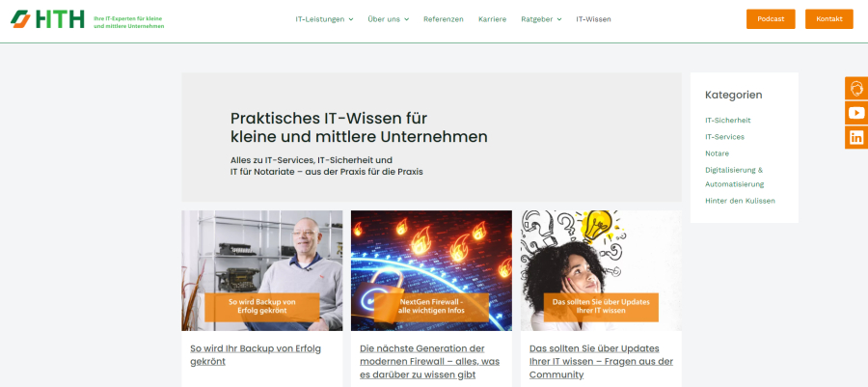The height and width of the screenshot is (387, 868).
Task: Open the Hinter den Kulissen category
Action: point(740,201)
